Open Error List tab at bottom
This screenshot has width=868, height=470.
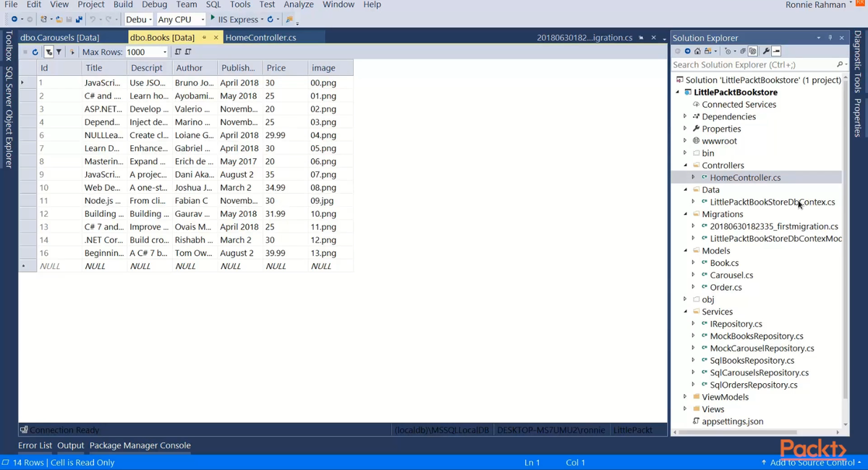point(35,445)
